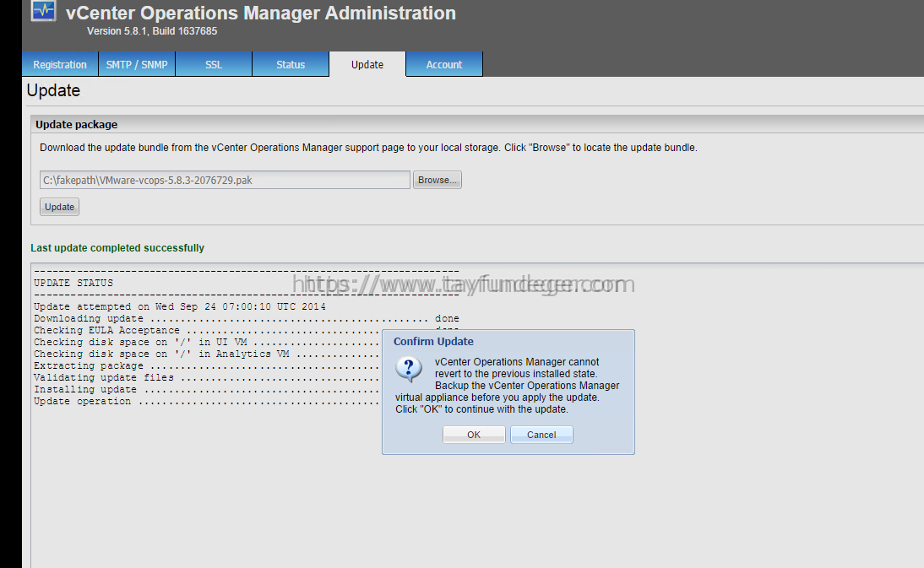Click the 'Validating update files' log line
Viewport: 924px width, 568px height.
[208, 377]
